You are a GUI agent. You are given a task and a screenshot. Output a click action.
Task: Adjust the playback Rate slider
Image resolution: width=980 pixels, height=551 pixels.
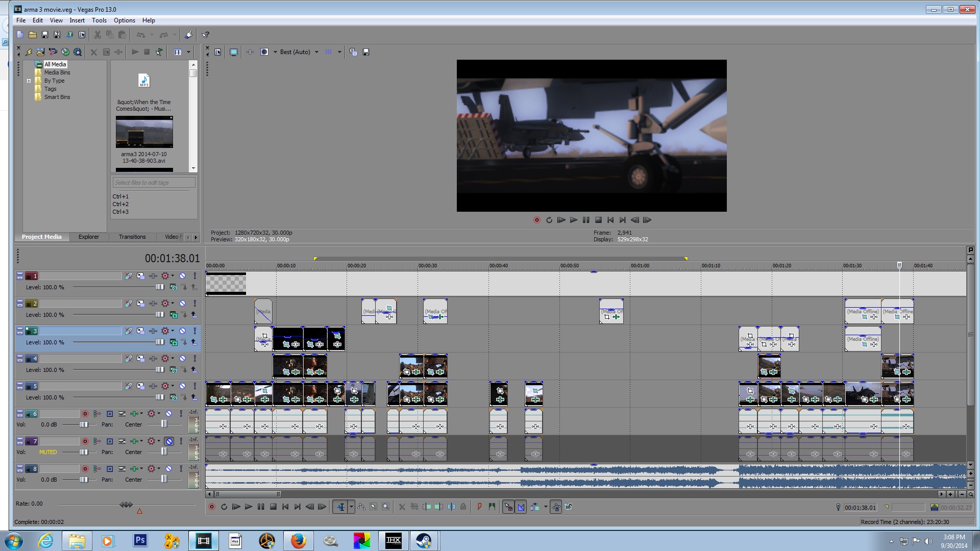[126, 505]
